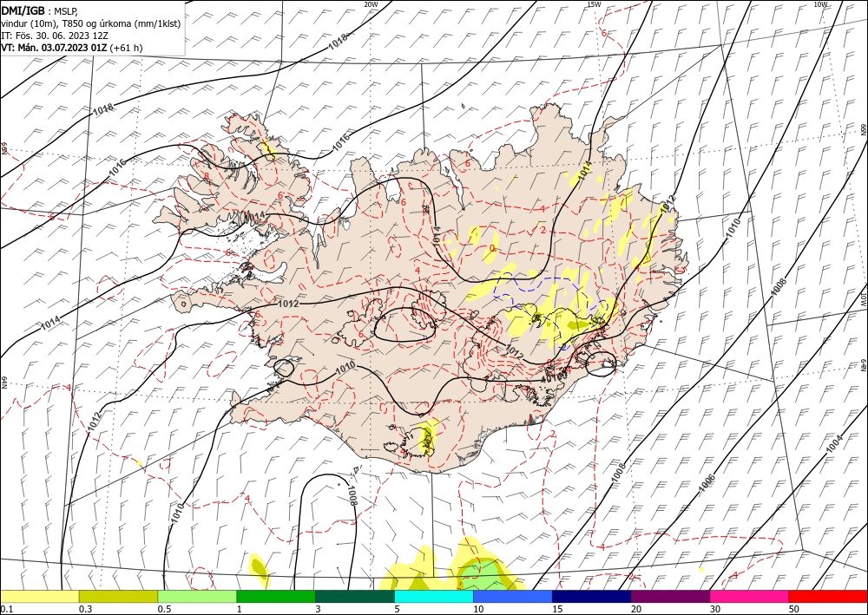The height and width of the screenshot is (615, 868).
Task: Click the navy 15 mm legend swatch
Action: pyautogui.click(x=592, y=596)
